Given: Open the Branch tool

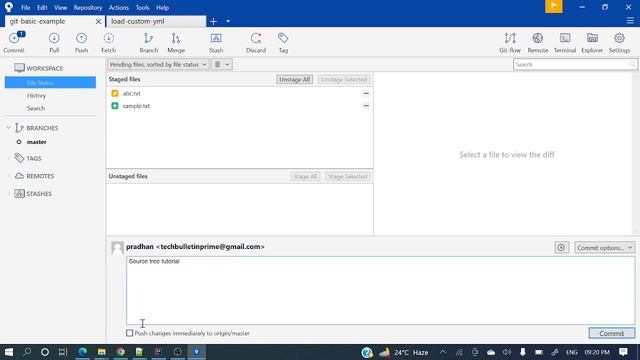Looking at the screenshot, I should click(x=149, y=42).
